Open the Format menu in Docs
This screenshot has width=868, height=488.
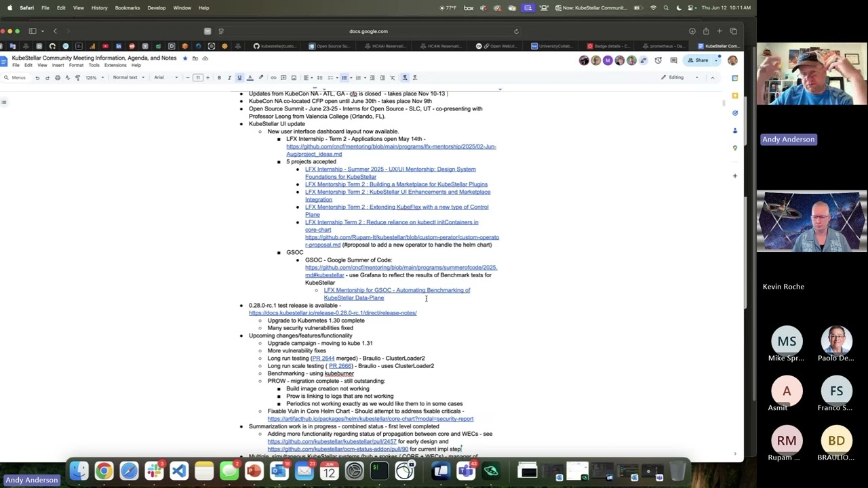point(76,65)
